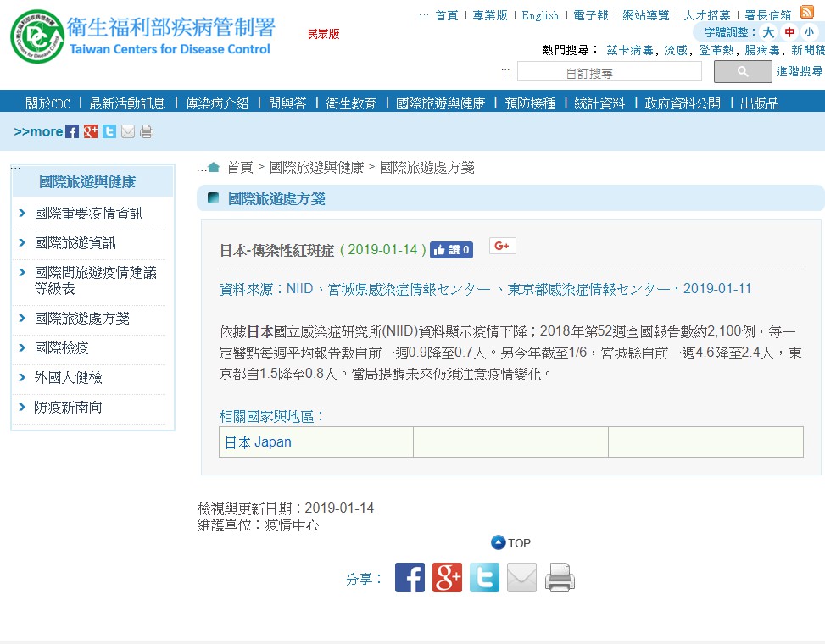Viewport: 825px width, 644px height.
Task: Share on Google+ from bottom 分享 row
Action: click(x=447, y=577)
